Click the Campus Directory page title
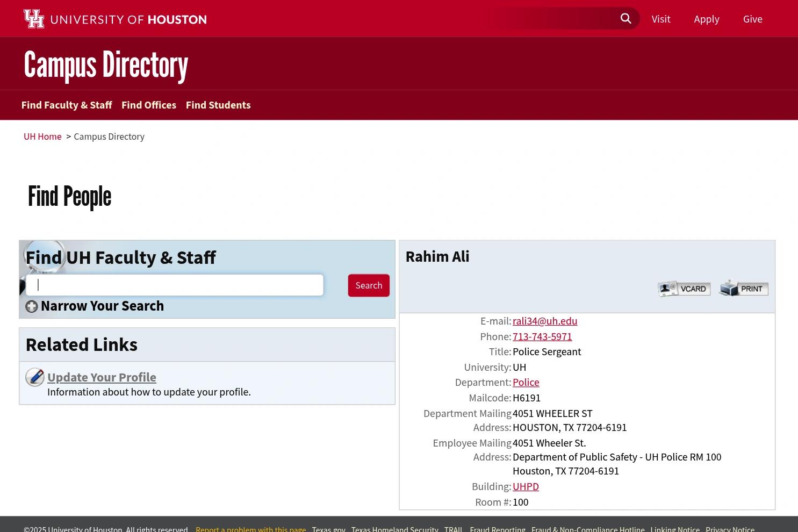798x532 pixels. click(x=106, y=65)
